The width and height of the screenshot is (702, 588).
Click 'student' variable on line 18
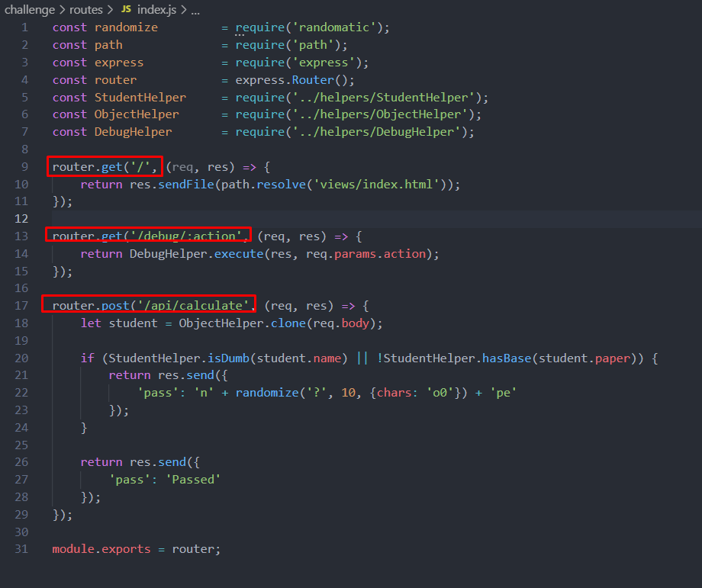(133, 323)
